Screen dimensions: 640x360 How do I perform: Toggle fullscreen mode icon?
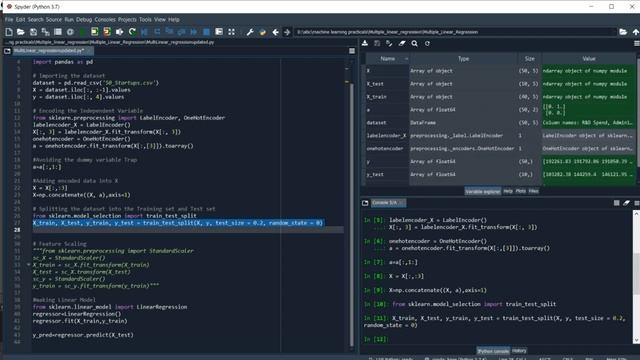click(x=231, y=32)
